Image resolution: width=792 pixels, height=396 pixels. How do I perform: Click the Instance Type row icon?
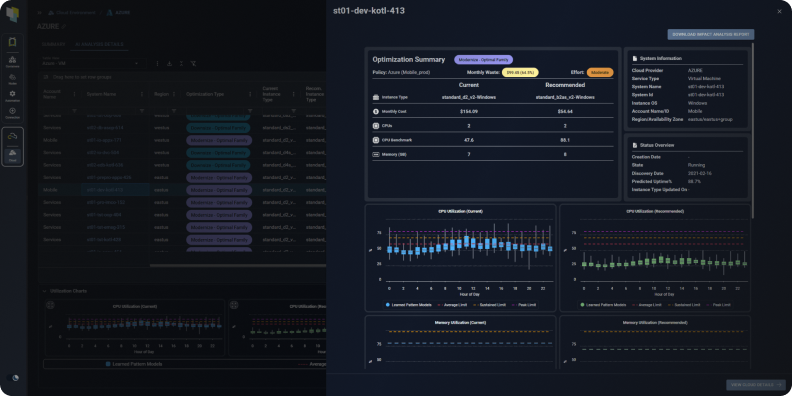click(376, 97)
